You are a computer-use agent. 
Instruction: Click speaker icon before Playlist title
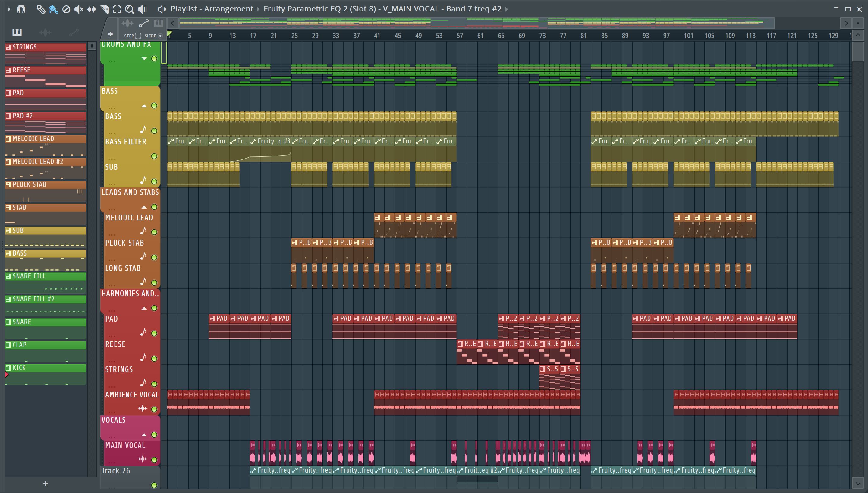point(162,9)
